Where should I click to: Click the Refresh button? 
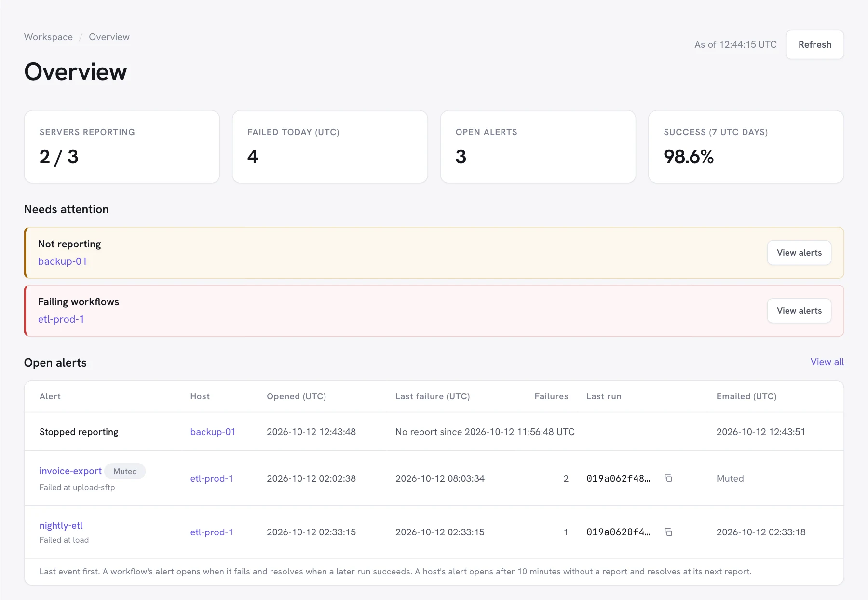coord(814,44)
